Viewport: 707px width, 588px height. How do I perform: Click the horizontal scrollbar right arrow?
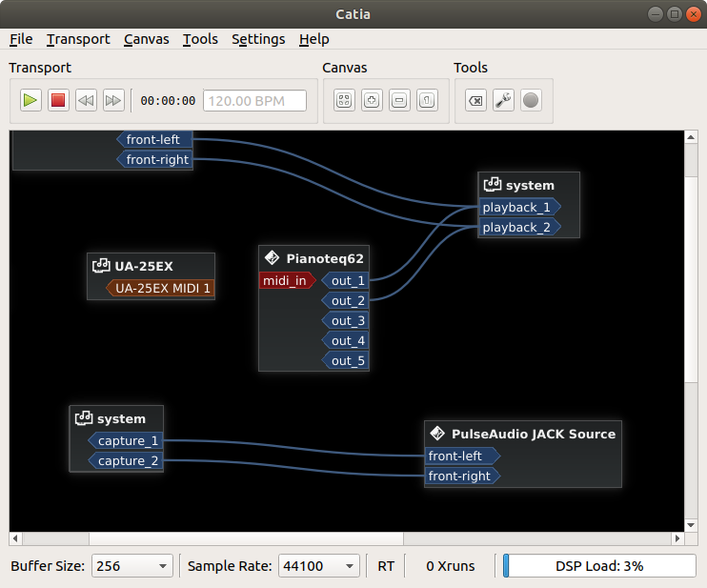click(677, 538)
